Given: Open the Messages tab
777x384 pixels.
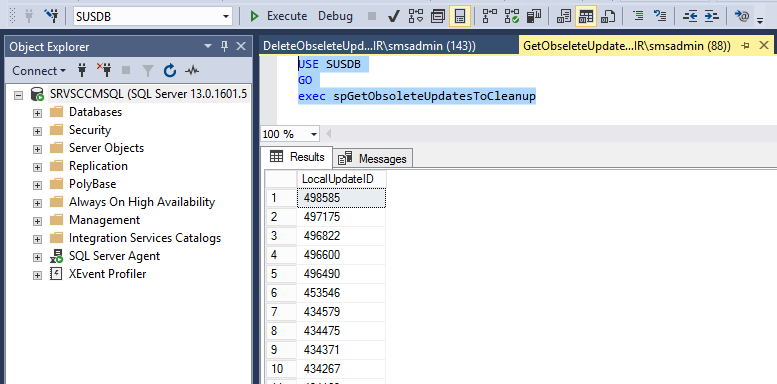Looking at the screenshot, I should pos(373,159).
